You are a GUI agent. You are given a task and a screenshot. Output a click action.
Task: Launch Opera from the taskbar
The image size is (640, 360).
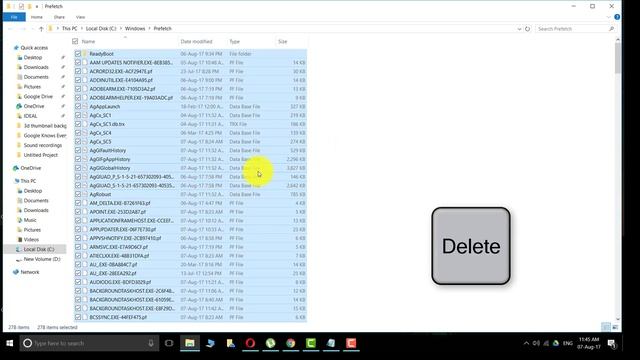[x=250, y=343]
